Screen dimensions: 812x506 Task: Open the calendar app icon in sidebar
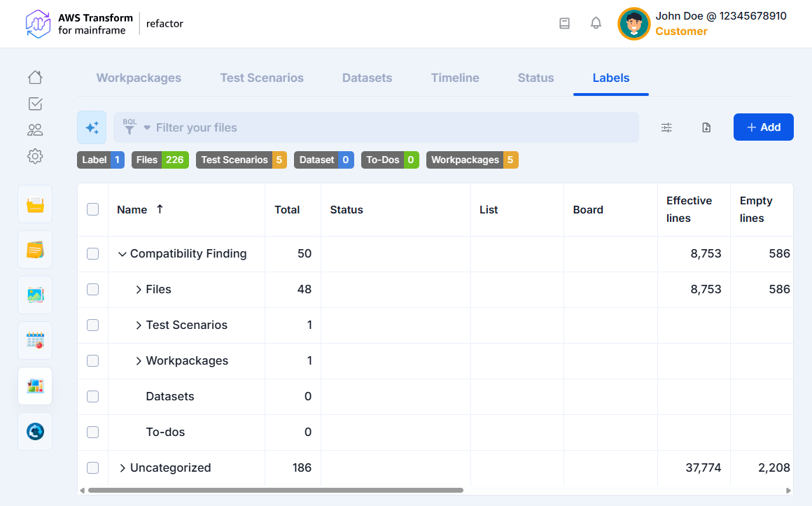[35, 341]
